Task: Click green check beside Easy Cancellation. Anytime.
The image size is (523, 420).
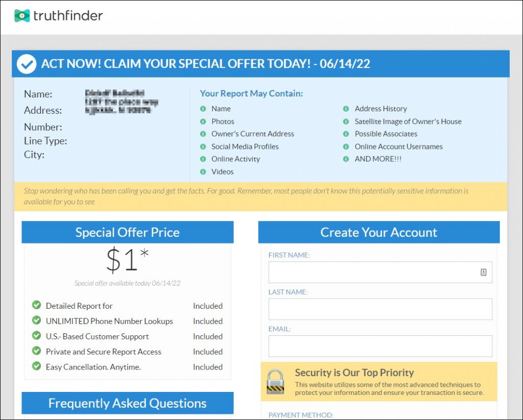Action: point(36,366)
